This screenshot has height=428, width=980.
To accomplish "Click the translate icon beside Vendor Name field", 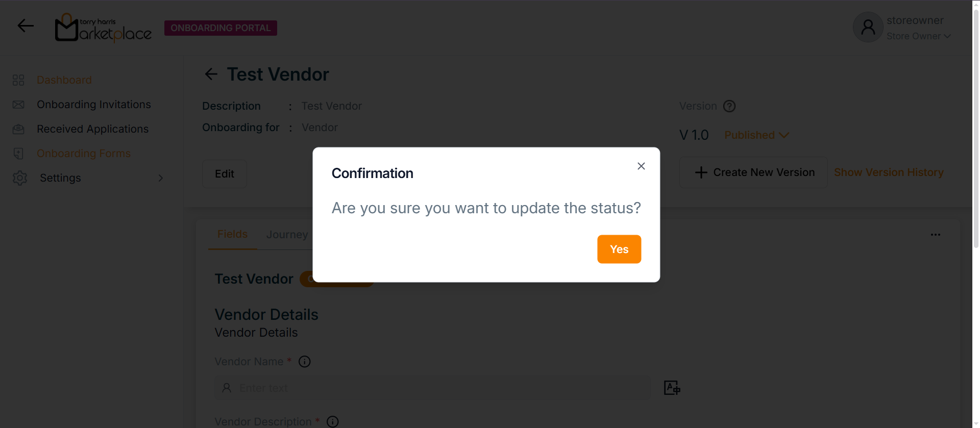I will 672,388.
